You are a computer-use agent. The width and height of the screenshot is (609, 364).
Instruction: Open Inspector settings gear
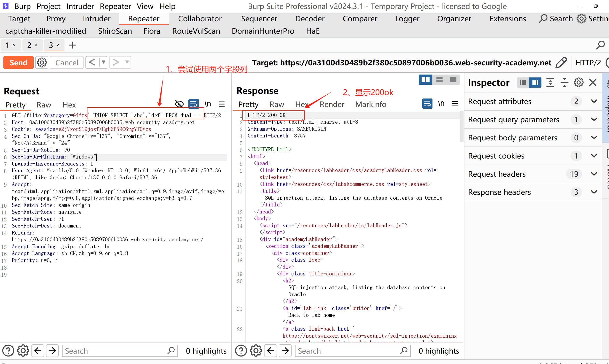[x=578, y=83]
